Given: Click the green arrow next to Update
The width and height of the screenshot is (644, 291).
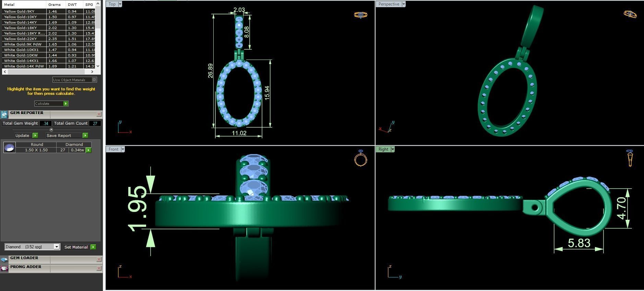Looking at the screenshot, I should click(35, 136).
